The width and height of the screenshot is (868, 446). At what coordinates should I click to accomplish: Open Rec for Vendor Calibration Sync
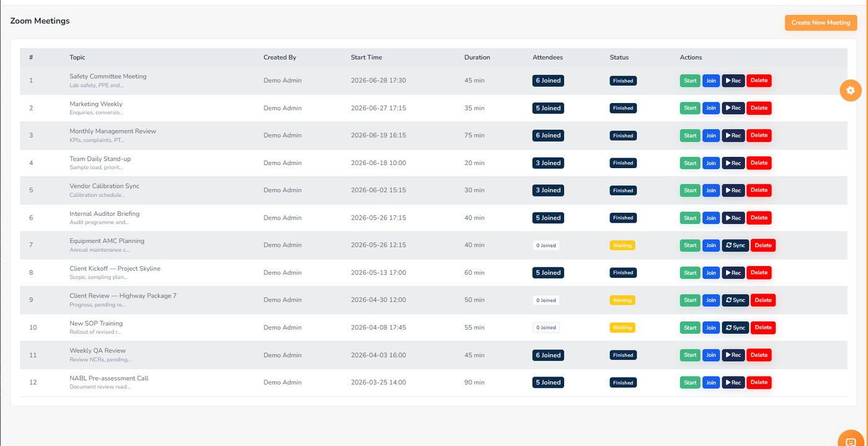733,190
